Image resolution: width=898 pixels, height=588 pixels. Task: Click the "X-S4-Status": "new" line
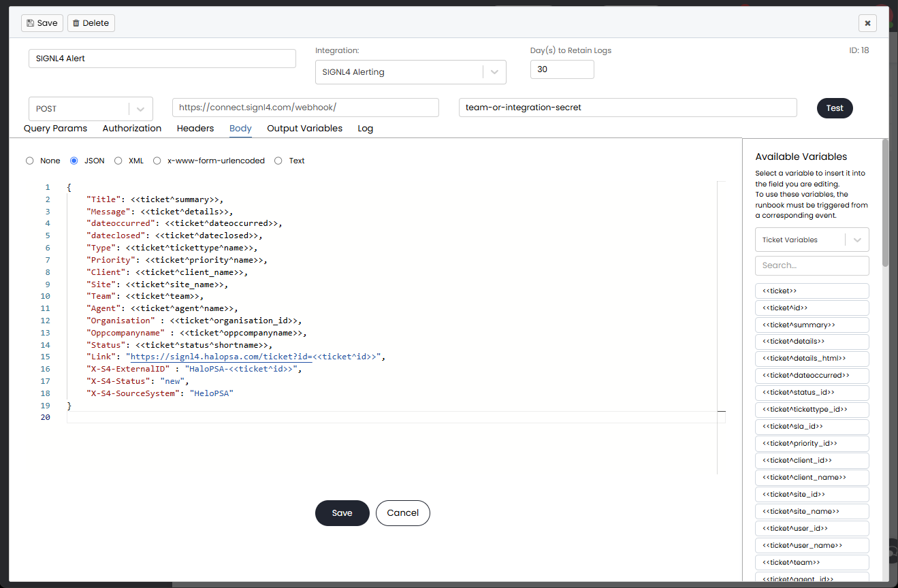click(138, 381)
